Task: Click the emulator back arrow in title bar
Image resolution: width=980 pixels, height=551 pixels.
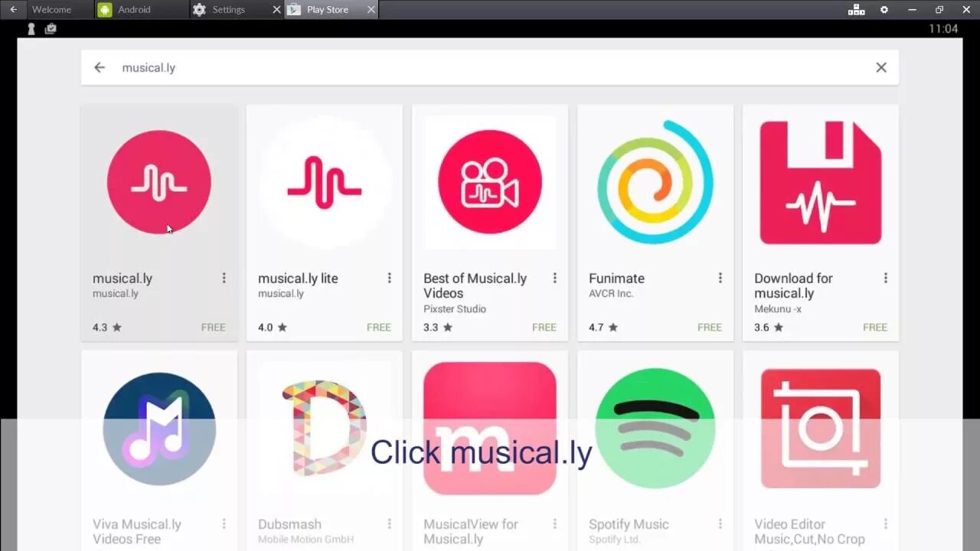Action: click(x=13, y=10)
